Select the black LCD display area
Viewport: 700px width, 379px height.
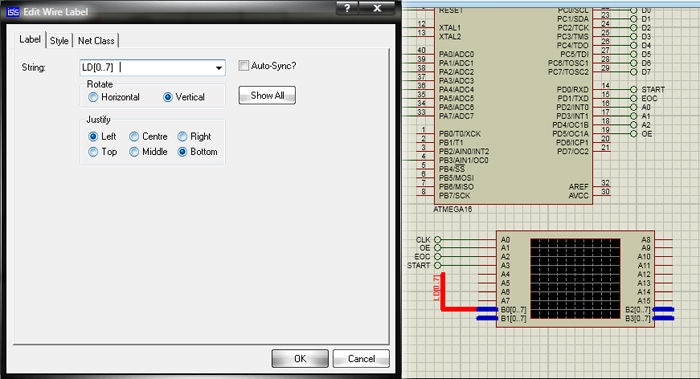pyautogui.click(x=575, y=279)
